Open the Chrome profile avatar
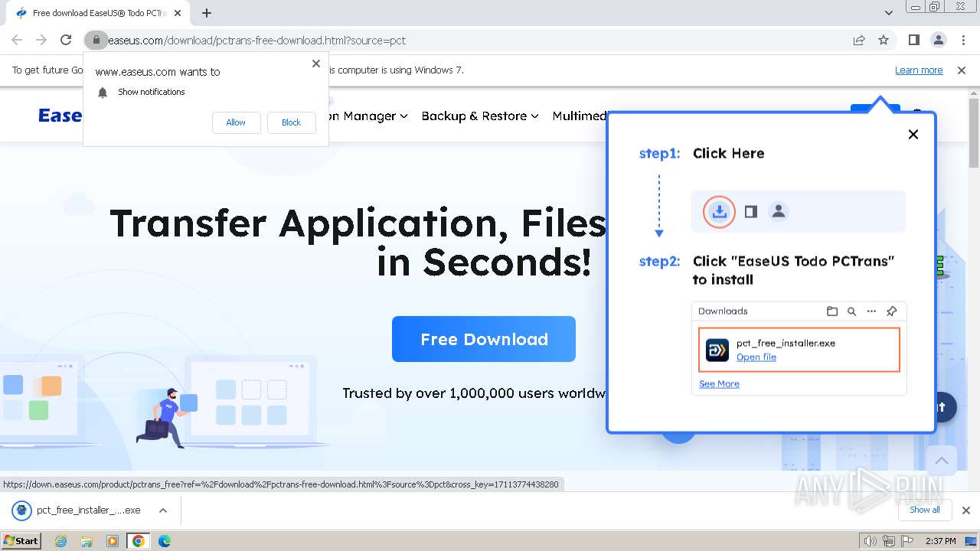Screen dimensions: 980x551 938,40
